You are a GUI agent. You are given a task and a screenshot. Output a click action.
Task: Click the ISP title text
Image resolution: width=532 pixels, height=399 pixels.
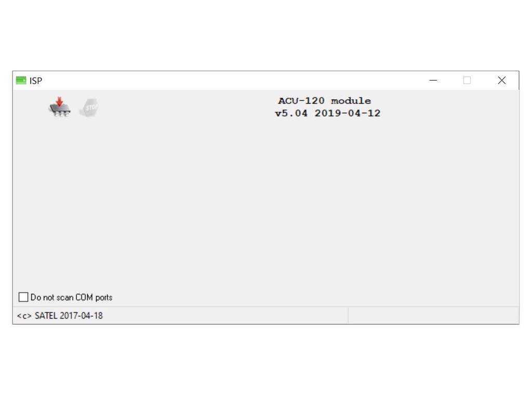point(36,81)
